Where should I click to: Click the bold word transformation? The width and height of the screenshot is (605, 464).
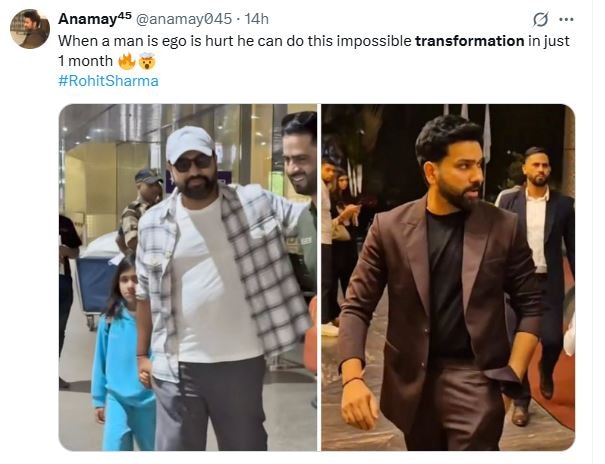tap(470, 41)
